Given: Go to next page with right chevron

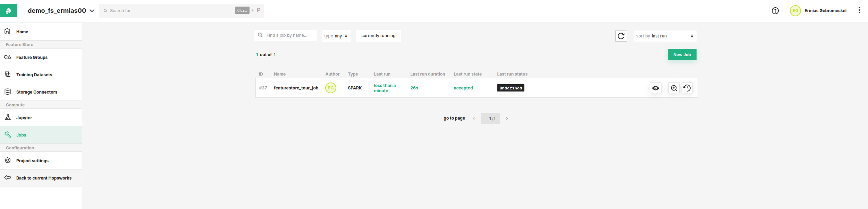Looking at the screenshot, I should click(x=507, y=119).
